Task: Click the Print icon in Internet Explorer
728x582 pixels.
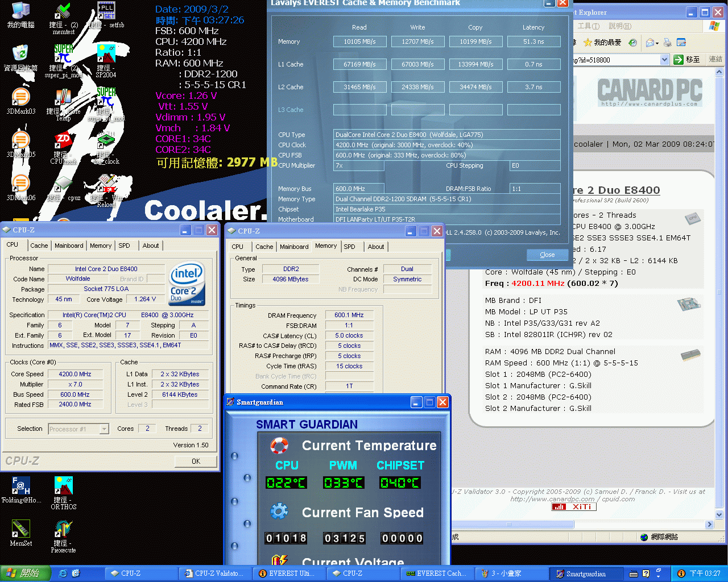Action: (x=668, y=43)
